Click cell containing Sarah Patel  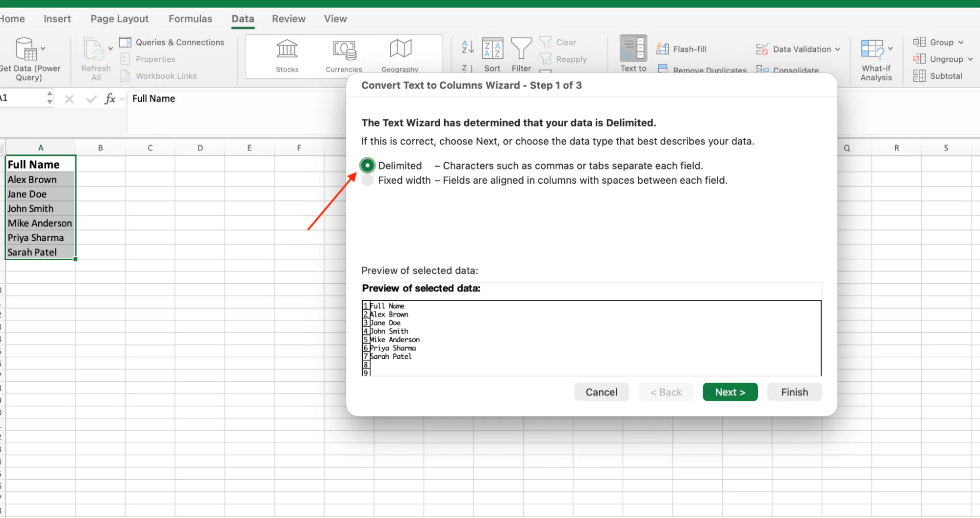[x=41, y=252]
